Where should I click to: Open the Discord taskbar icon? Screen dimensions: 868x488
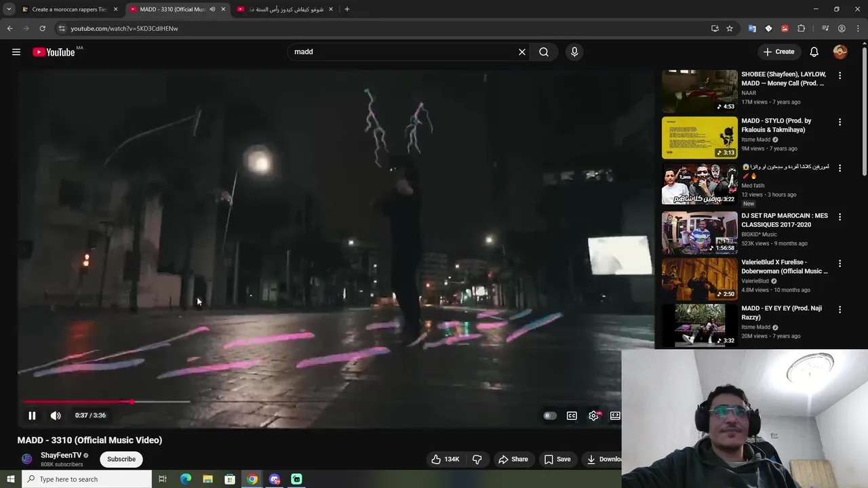point(275,479)
